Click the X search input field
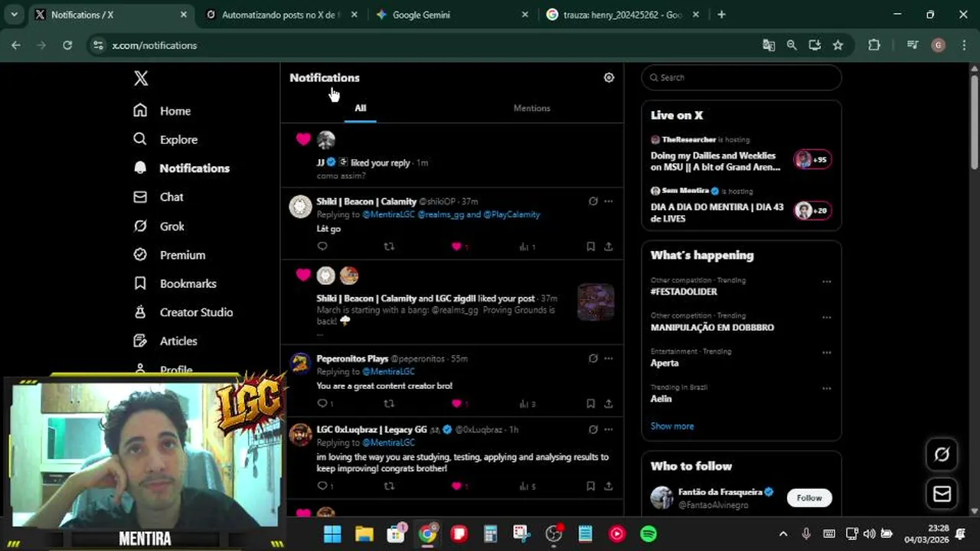The height and width of the screenshot is (551, 980). [x=741, y=77]
